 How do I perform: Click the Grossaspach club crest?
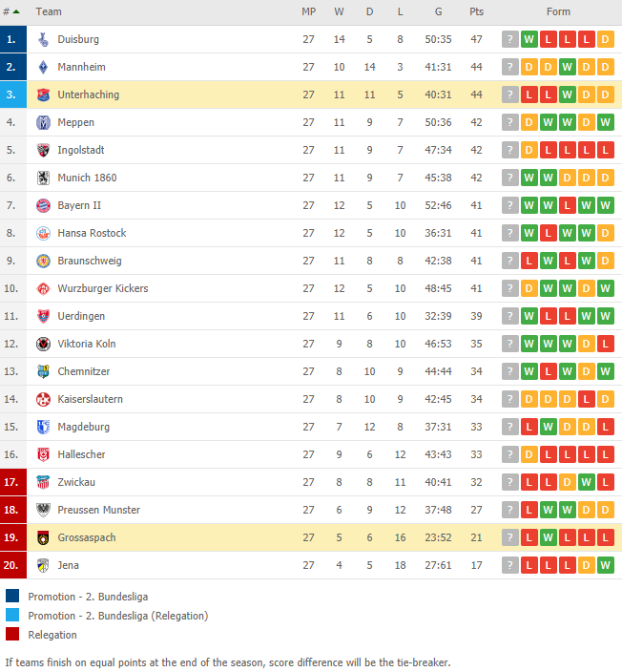[43, 537]
